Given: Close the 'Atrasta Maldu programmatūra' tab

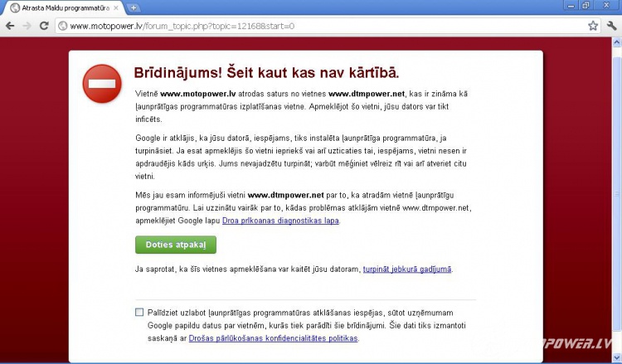Looking at the screenshot, I should (x=116, y=8).
